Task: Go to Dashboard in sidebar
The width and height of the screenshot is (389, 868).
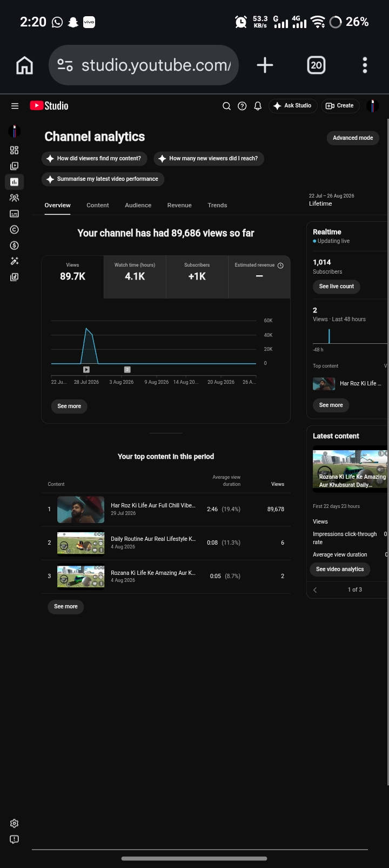Action: [x=15, y=150]
